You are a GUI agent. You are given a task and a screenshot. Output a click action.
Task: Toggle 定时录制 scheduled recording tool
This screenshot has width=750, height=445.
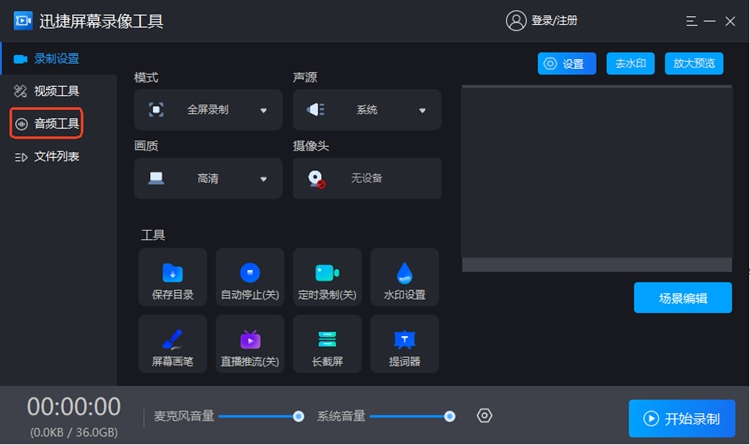click(x=327, y=277)
